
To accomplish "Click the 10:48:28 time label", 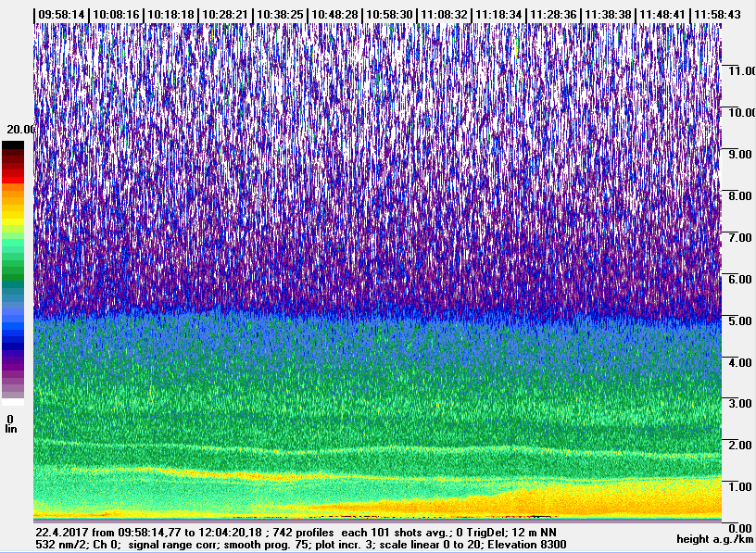I will [x=334, y=15].
